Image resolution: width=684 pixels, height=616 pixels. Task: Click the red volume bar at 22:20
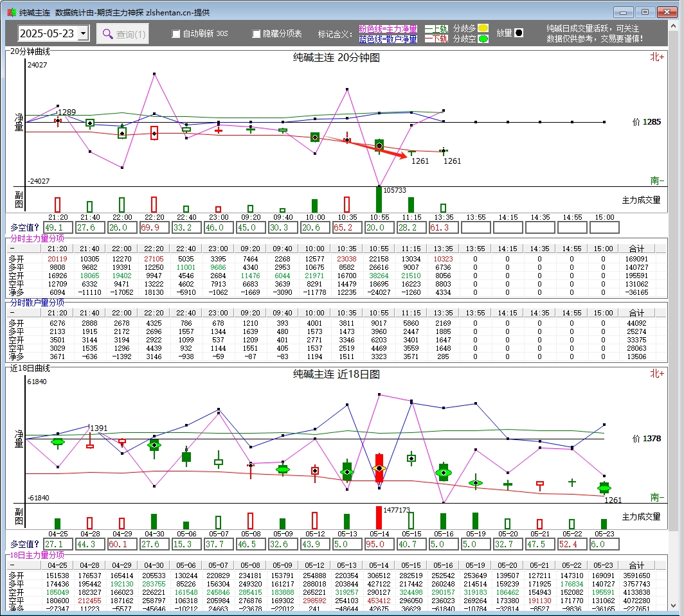154,204
